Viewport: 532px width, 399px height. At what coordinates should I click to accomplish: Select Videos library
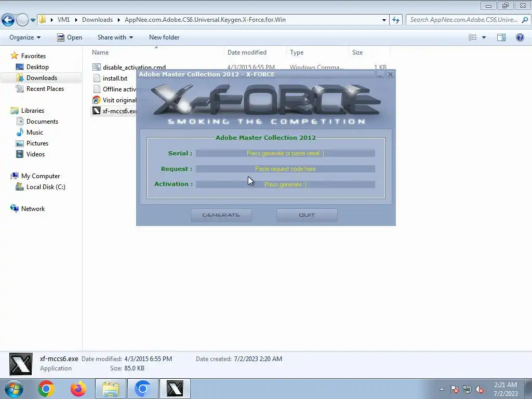tap(35, 154)
